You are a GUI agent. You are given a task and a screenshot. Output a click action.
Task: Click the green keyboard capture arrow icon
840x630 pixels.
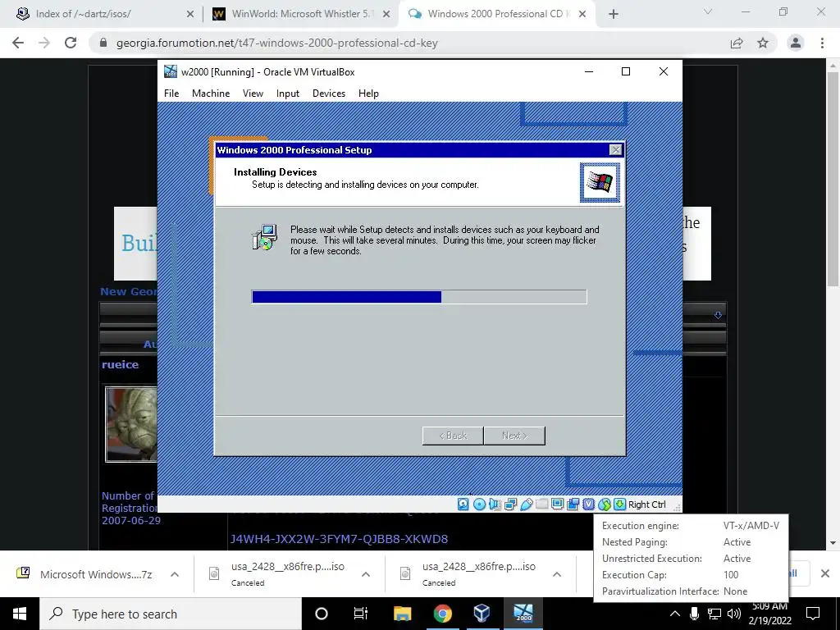coord(620,504)
